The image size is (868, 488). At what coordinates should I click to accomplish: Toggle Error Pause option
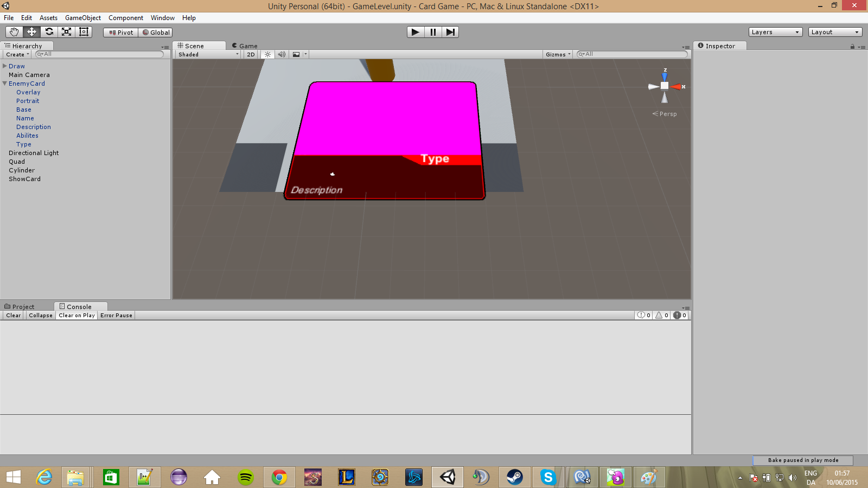click(x=116, y=316)
